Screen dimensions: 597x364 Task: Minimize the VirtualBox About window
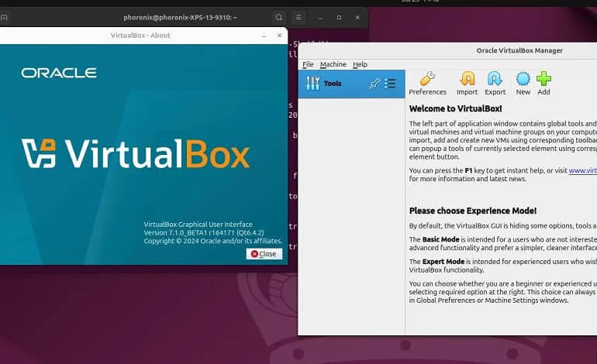click(264, 36)
